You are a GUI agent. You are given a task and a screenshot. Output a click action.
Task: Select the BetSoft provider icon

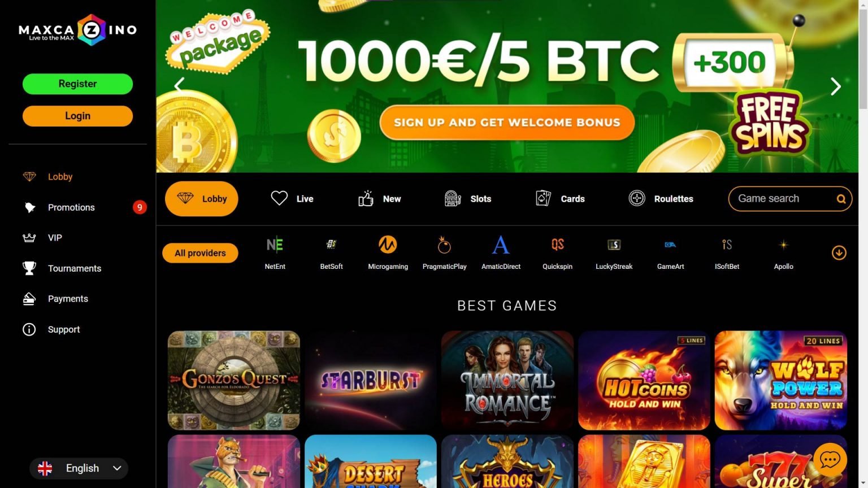331,245
